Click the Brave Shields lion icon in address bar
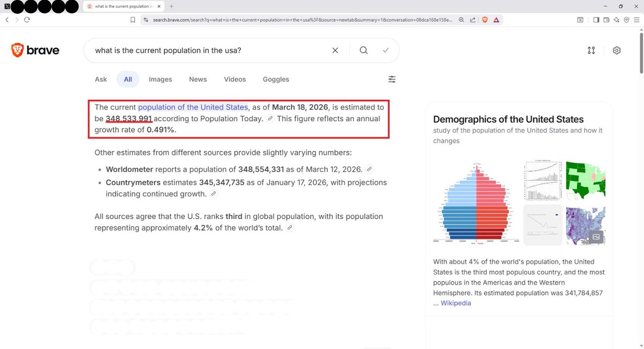 (x=485, y=19)
